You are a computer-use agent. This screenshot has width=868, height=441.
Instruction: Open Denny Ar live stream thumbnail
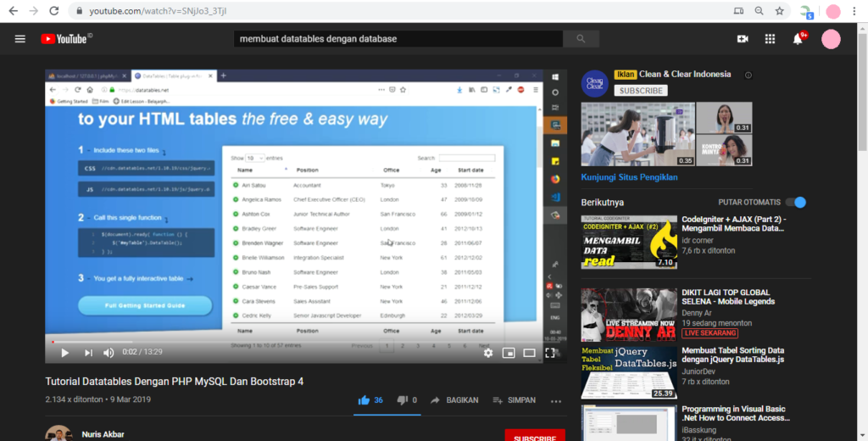pyautogui.click(x=629, y=315)
